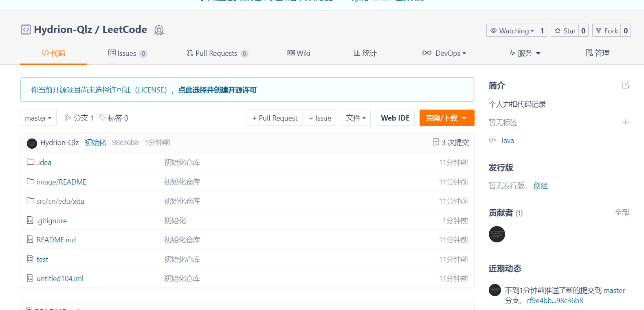Open commit hash 98c36b8
Image resolution: width=644 pixels, height=310 pixels.
pyautogui.click(x=125, y=143)
